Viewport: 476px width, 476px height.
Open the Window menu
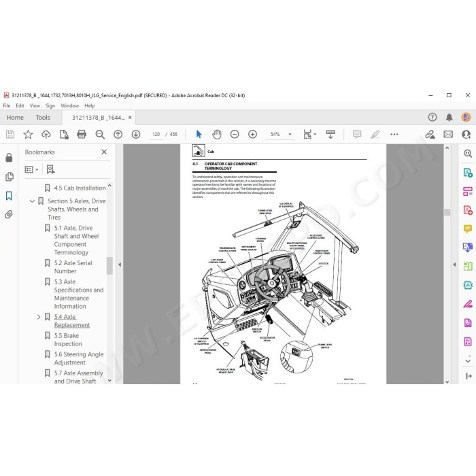69,105
